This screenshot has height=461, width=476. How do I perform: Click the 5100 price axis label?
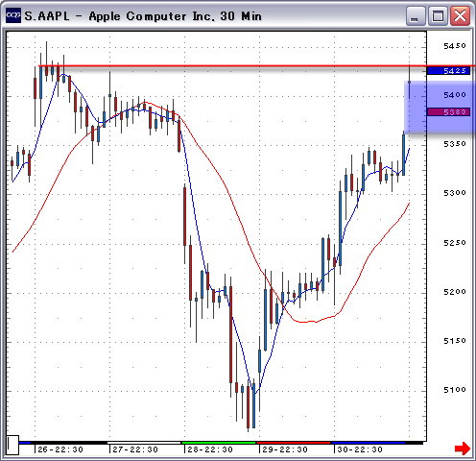coord(455,390)
